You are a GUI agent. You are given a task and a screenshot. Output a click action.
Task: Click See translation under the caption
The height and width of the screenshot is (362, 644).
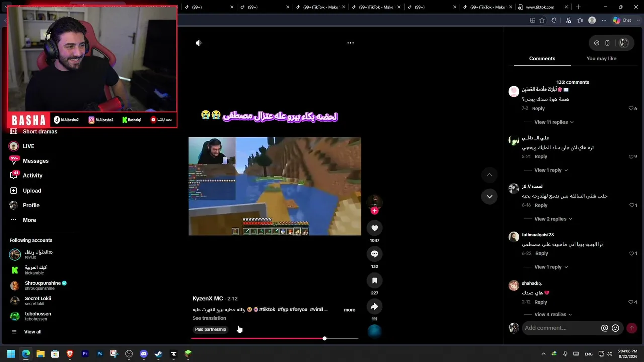[x=209, y=318]
